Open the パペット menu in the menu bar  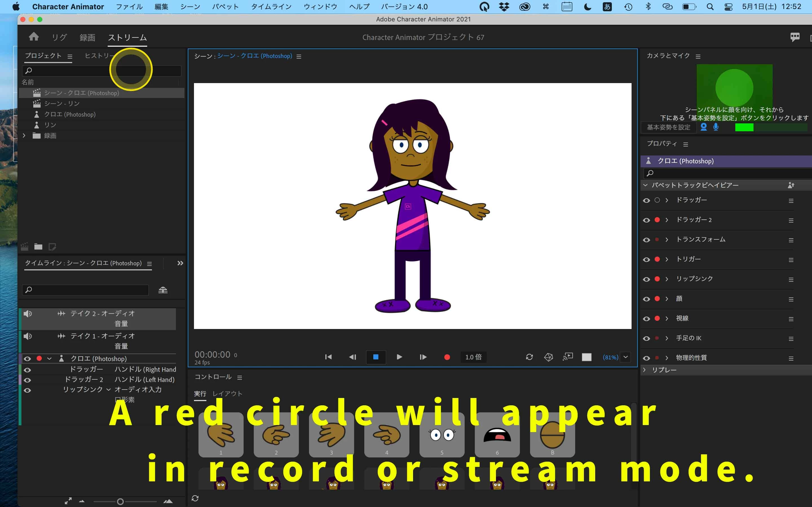225,7
